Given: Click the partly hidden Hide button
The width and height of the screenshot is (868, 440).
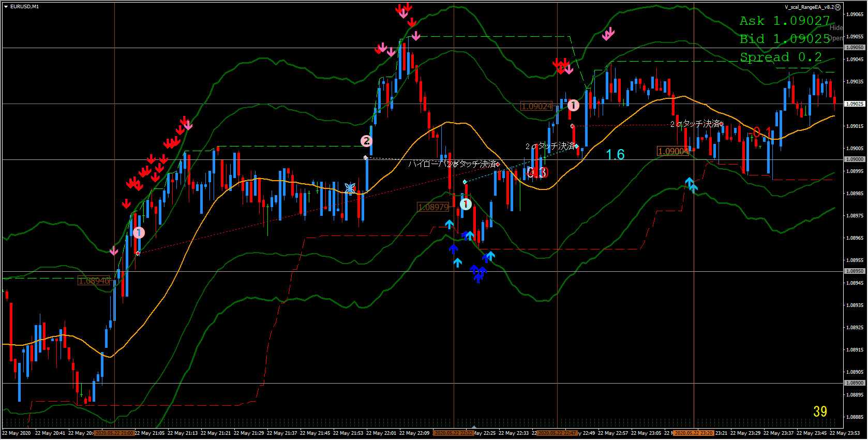Looking at the screenshot, I should click(836, 27).
